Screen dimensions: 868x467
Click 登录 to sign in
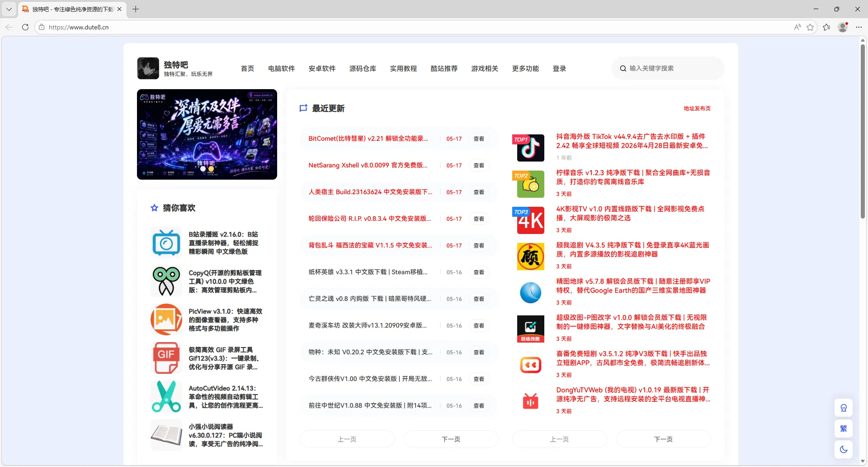[559, 68]
